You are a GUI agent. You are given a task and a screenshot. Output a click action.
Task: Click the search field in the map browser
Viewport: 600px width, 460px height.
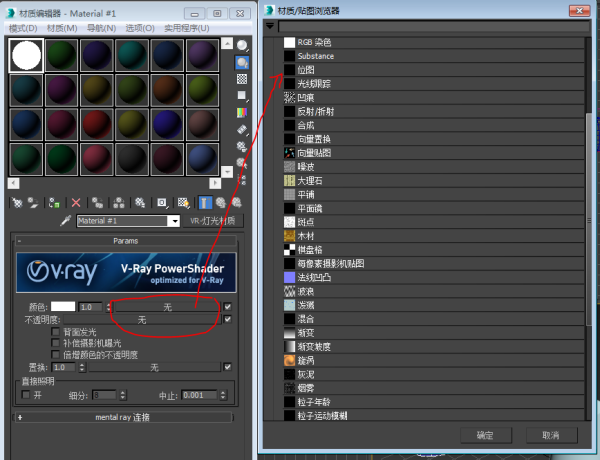(x=434, y=26)
